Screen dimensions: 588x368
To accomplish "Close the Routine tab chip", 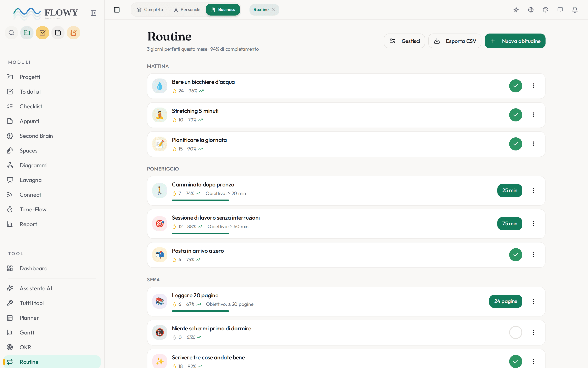I will click(x=274, y=10).
